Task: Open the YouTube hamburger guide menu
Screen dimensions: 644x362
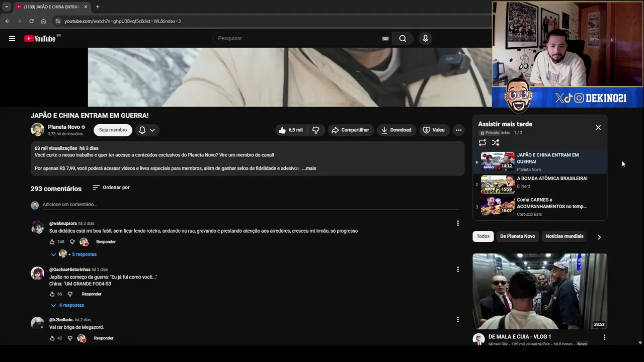Action: (x=12, y=38)
